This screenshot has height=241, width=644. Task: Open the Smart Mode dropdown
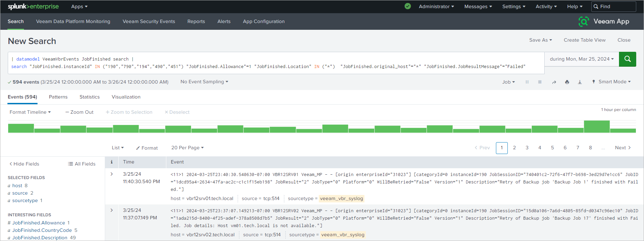[x=612, y=82]
